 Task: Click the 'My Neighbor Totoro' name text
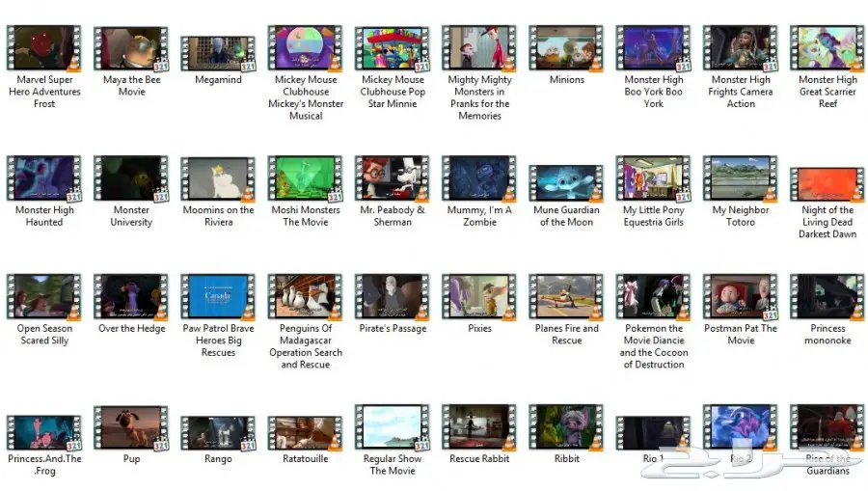pyautogui.click(x=741, y=216)
